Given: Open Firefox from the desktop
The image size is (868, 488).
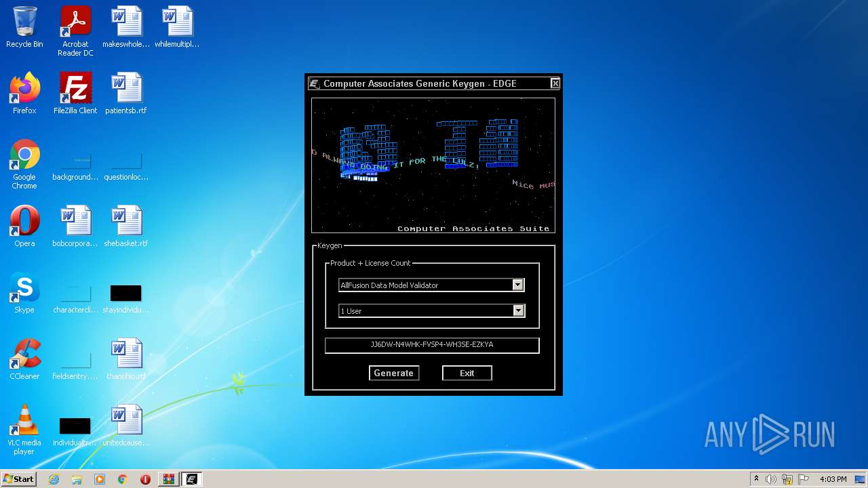Looking at the screenshot, I should point(24,94).
